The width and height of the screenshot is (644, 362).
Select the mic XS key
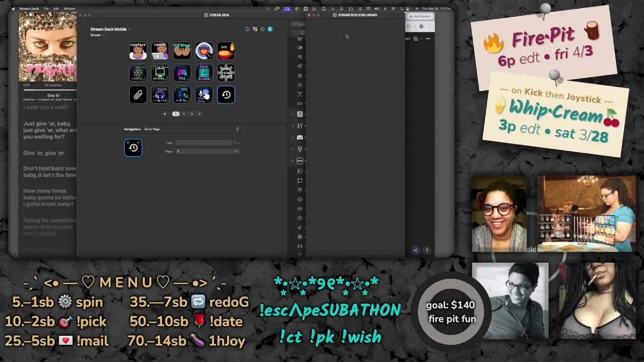(x=182, y=95)
